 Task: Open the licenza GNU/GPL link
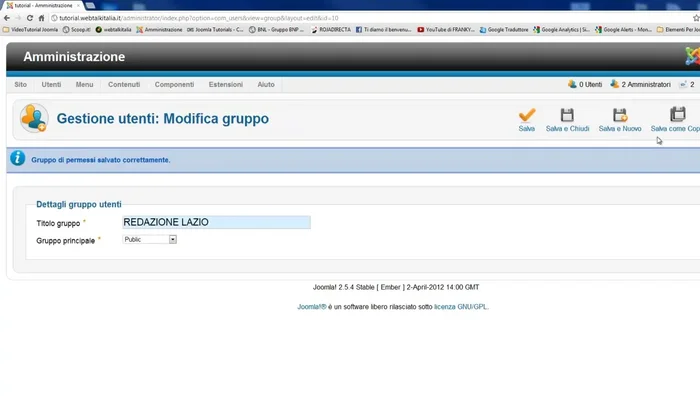(461, 307)
